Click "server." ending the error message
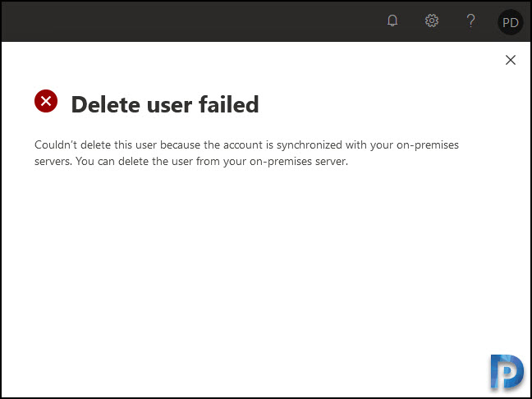This screenshot has width=532, height=399. (x=332, y=162)
